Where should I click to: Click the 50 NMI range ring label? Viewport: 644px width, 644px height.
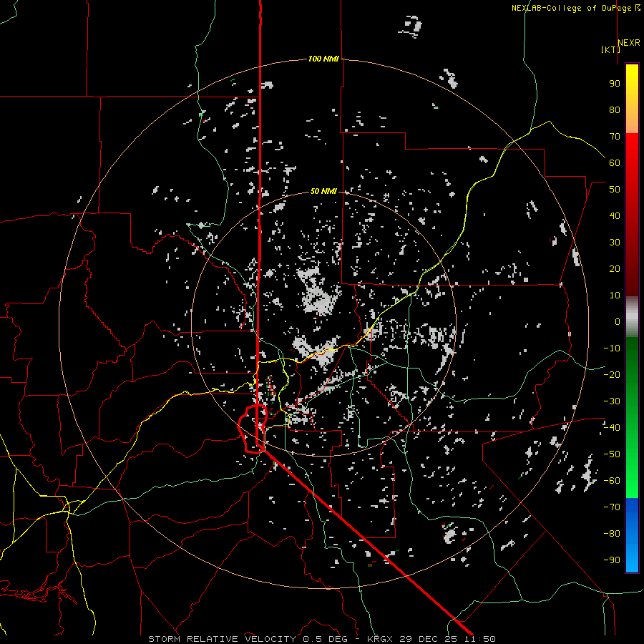pos(323,191)
